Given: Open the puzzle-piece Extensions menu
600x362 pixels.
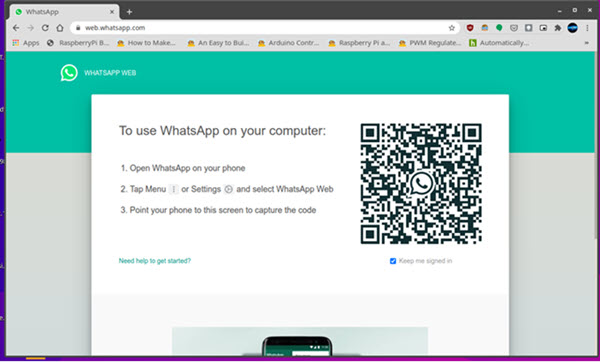Looking at the screenshot, I should pyautogui.click(x=558, y=28).
